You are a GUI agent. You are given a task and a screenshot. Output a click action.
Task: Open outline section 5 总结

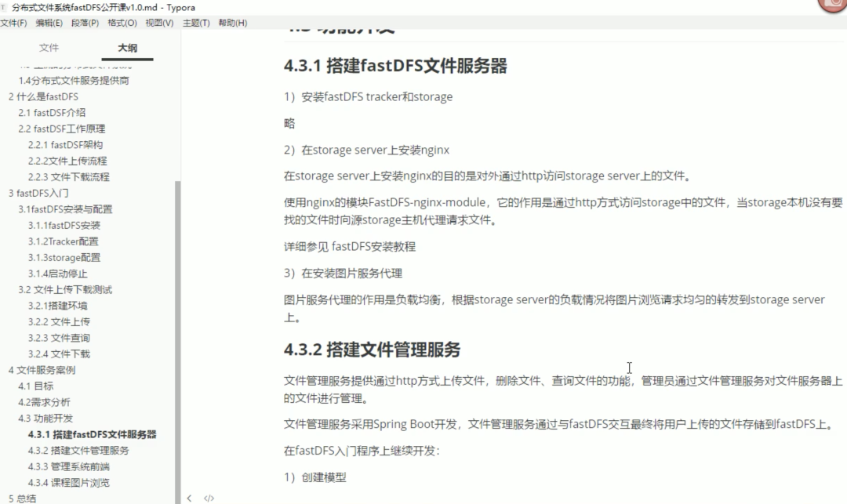coord(22,499)
